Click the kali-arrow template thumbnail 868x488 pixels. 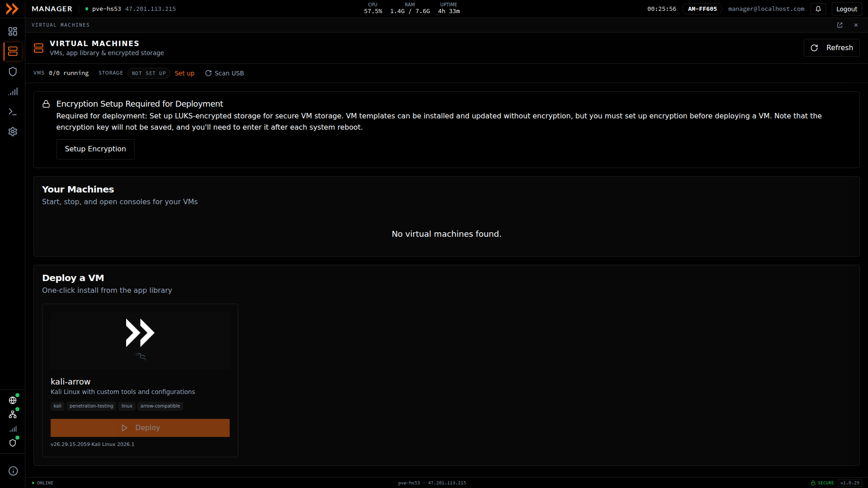click(x=140, y=341)
